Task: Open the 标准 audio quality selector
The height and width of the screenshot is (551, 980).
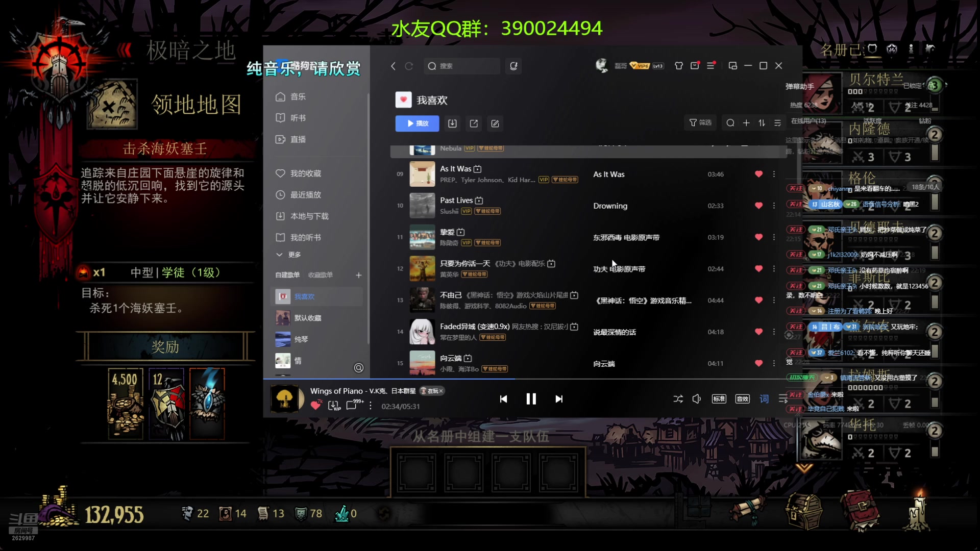Action: [719, 399]
